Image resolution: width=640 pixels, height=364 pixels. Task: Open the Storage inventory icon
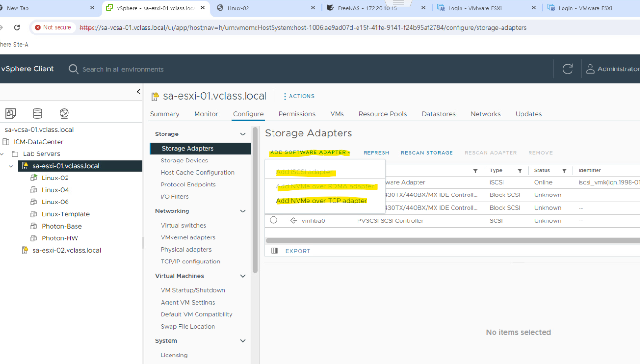point(37,113)
